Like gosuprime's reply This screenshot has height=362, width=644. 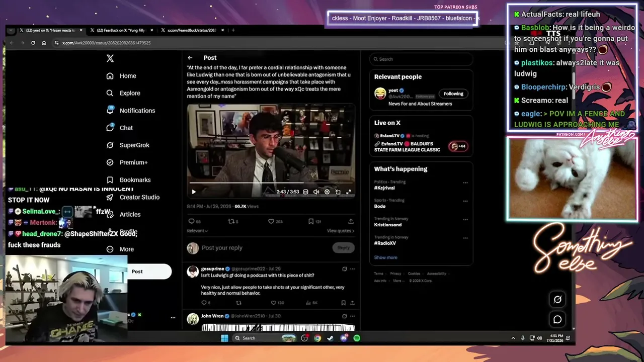(x=274, y=303)
